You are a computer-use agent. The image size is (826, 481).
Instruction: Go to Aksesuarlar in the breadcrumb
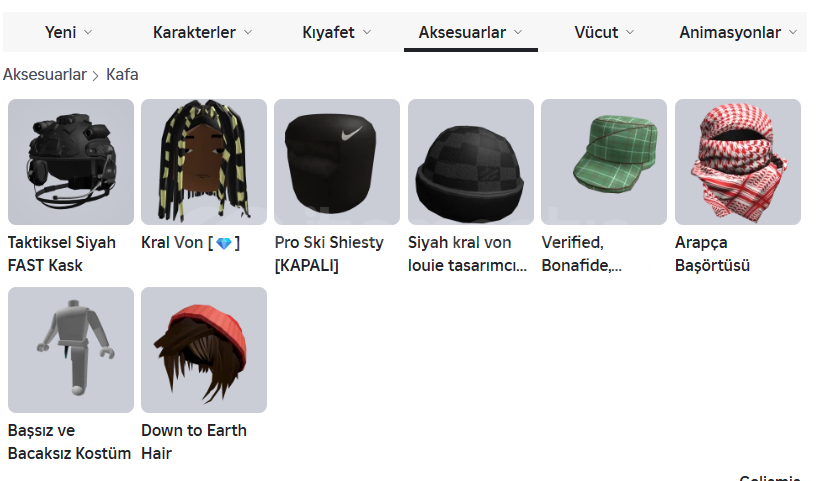(45, 75)
